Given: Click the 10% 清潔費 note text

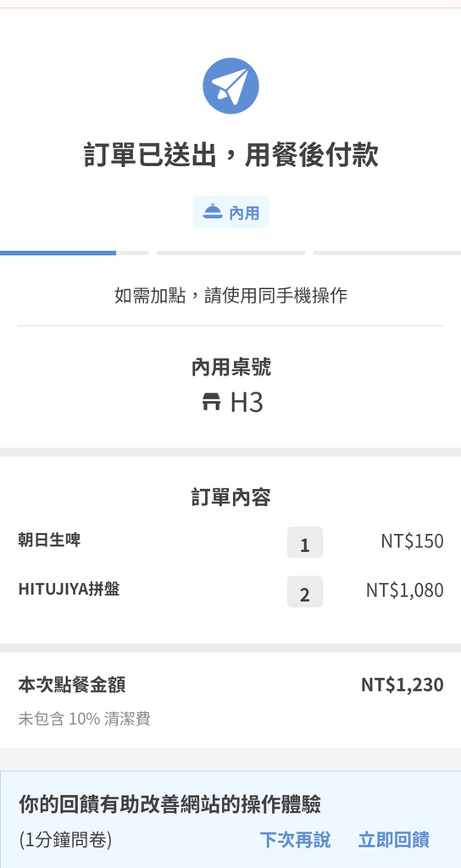Looking at the screenshot, I should [x=109, y=719].
